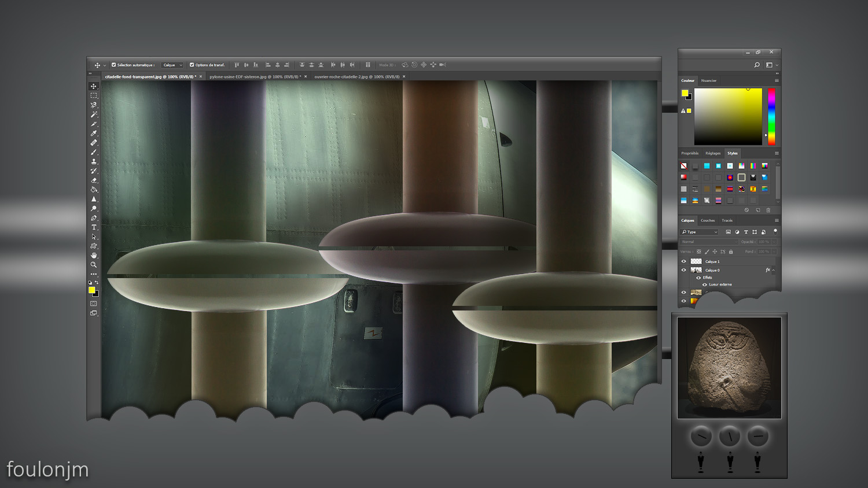Activate the Eraser tool
This screenshot has width=868, height=488.
(x=94, y=180)
